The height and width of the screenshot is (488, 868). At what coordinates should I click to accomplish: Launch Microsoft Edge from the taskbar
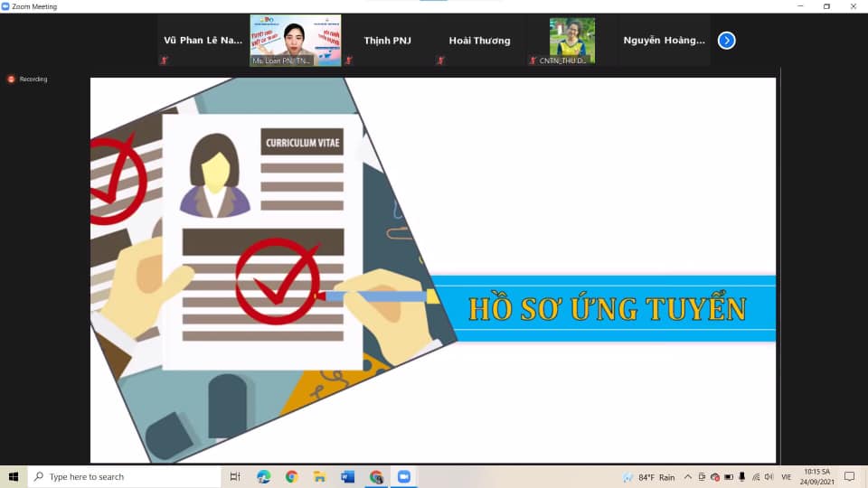click(x=263, y=476)
